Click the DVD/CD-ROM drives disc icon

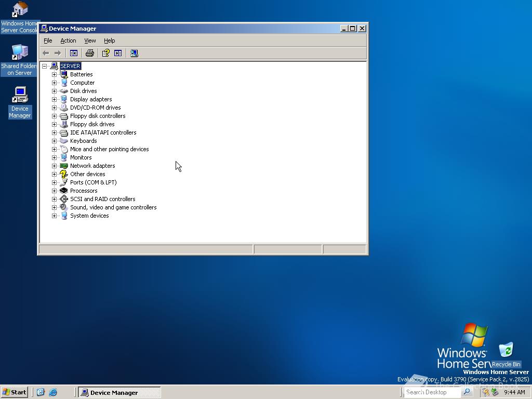(x=64, y=108)
